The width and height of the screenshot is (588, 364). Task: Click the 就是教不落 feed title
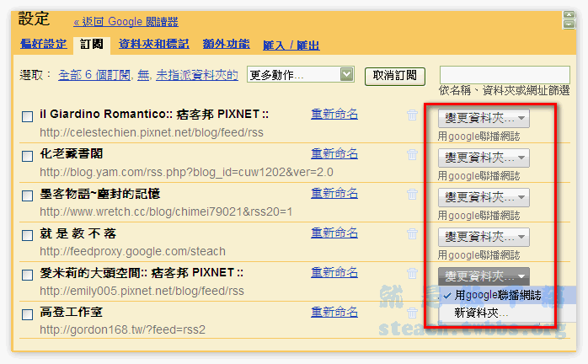pos(78,233)
